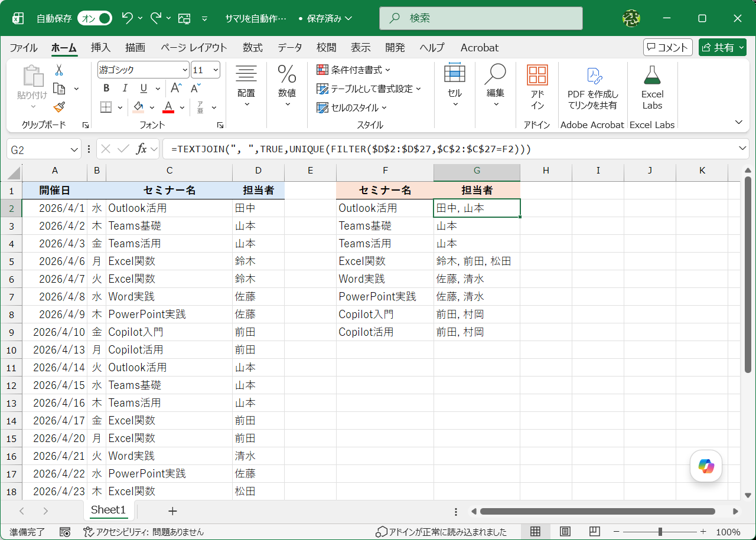This screenshot has height=540, width=756.
Task: Open font name dropdown 游ゴシック
Action: click(184, 70)
